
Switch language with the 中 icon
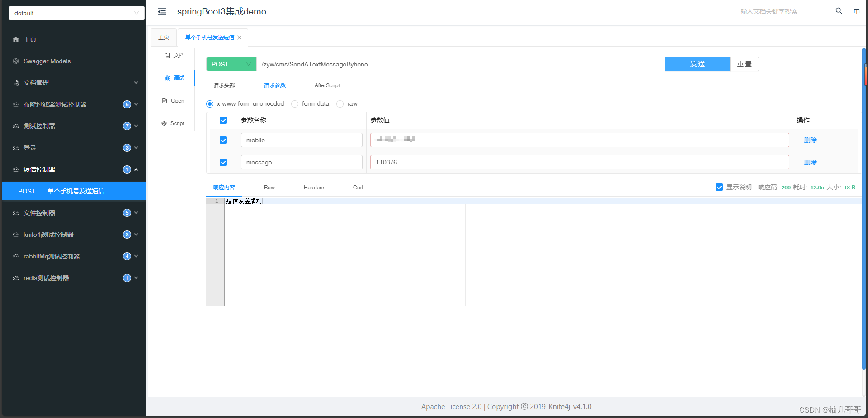click(857, 11)
